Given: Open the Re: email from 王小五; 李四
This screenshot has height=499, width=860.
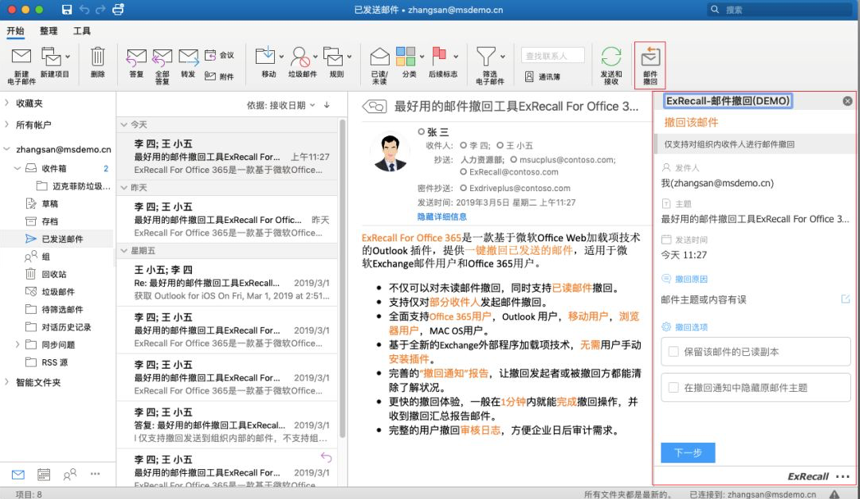Looking at the screenshot, I should click(228, 282).
